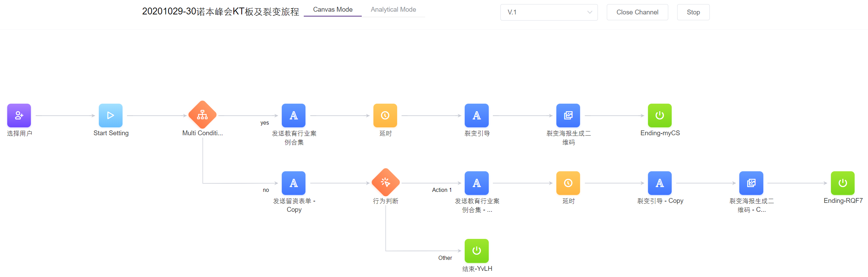Select the Ending-myCS green power node
This screenshot has width=868, height=277.
pos(659,115)
